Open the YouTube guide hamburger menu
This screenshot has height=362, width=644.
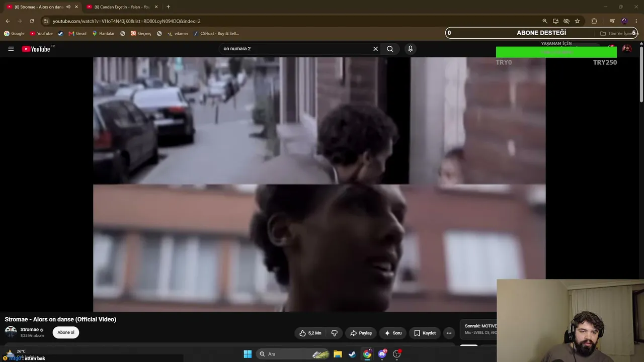11,49
